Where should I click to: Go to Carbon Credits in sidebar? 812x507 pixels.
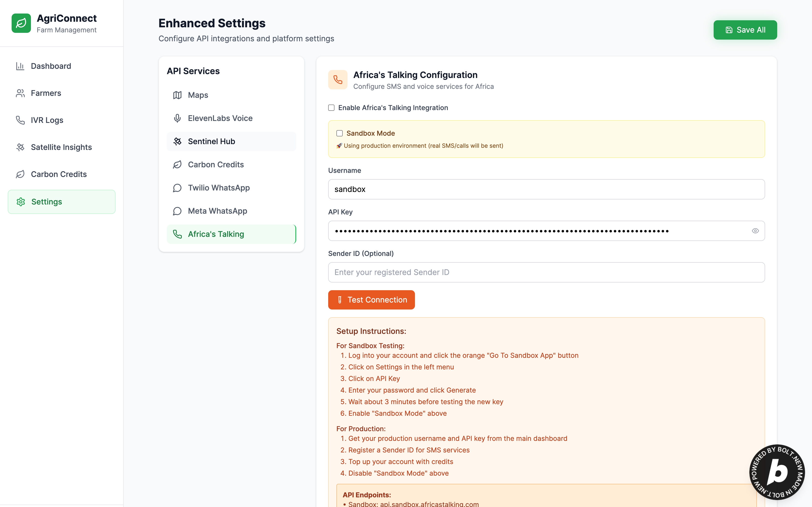click(59, 174)
